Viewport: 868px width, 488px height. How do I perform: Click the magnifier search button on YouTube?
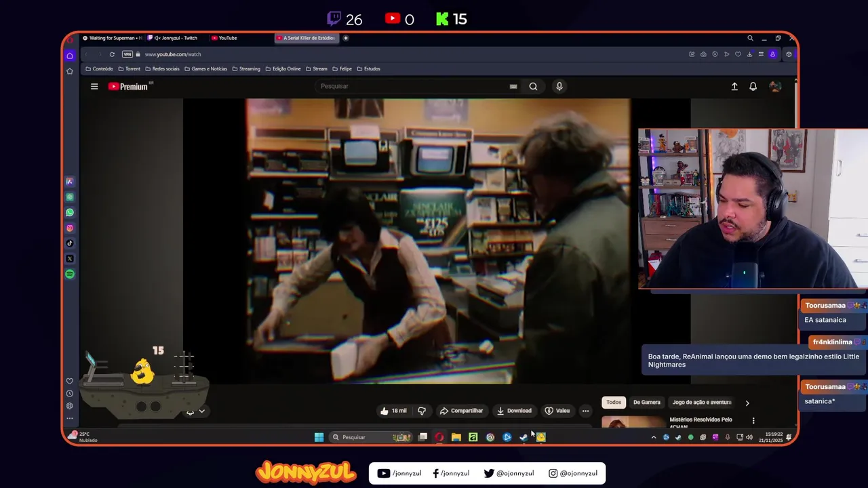click(x=533, y=86)
